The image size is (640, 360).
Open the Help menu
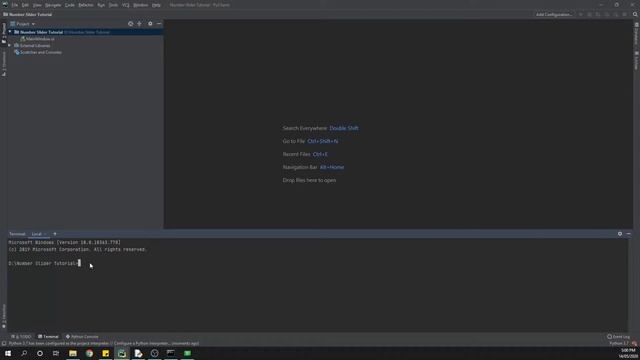pos(156,5)
